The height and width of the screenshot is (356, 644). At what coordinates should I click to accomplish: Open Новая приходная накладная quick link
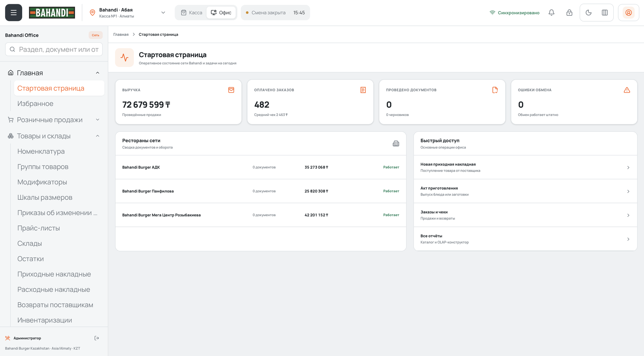[525, 167]
